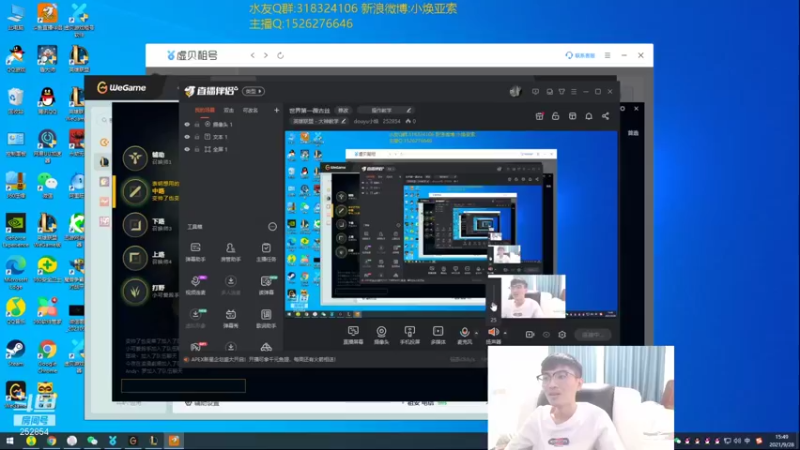The image size is (800, 450).
Task: Click the APEX announcement ticker text
Action: tap(264, 360)
